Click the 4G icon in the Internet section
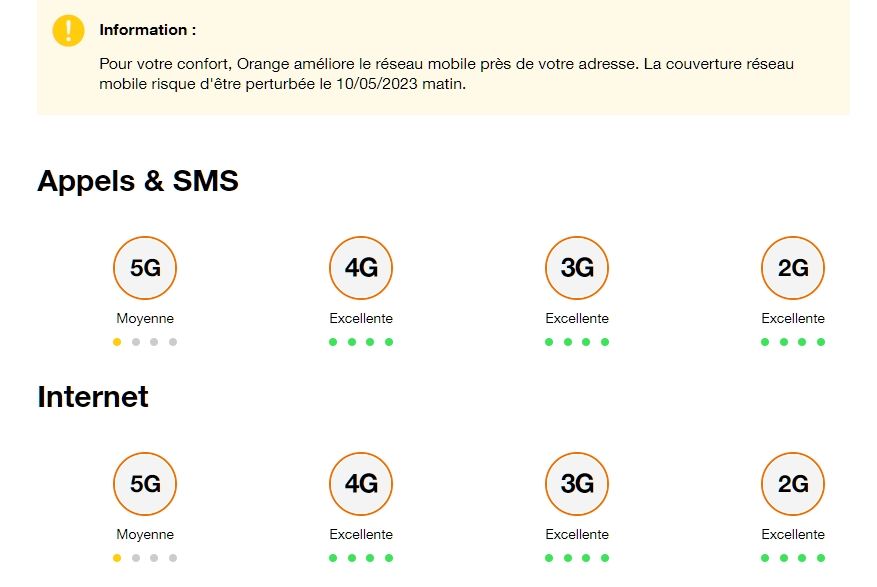 click(x=360, y=484)
